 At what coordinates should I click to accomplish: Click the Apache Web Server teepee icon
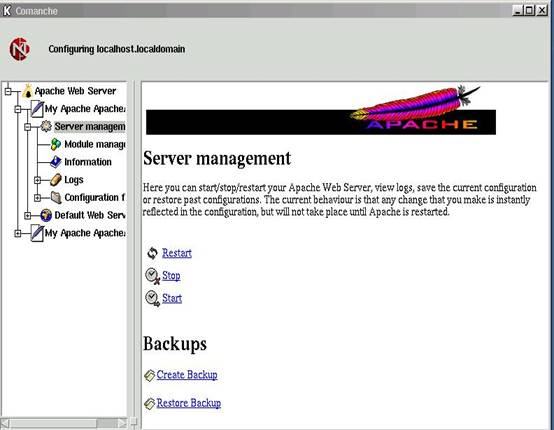click(27, 91)
